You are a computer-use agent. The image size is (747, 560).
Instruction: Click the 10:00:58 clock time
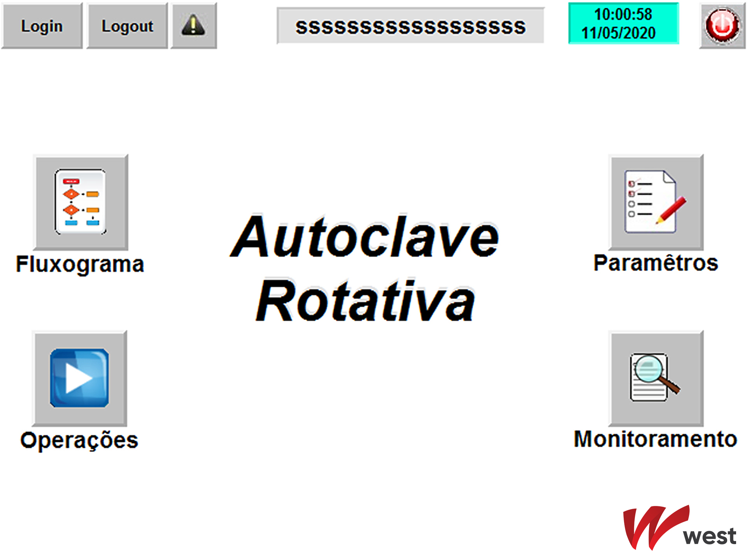tap(623, 14)
